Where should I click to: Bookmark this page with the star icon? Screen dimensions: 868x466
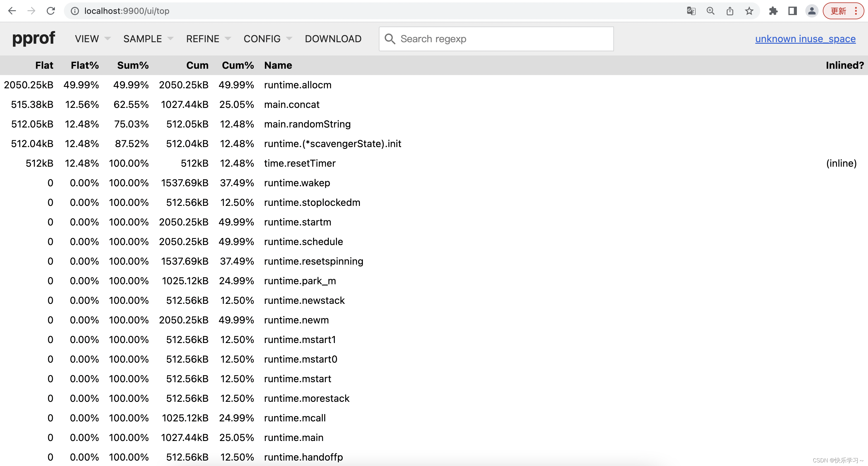coord(749,11)
